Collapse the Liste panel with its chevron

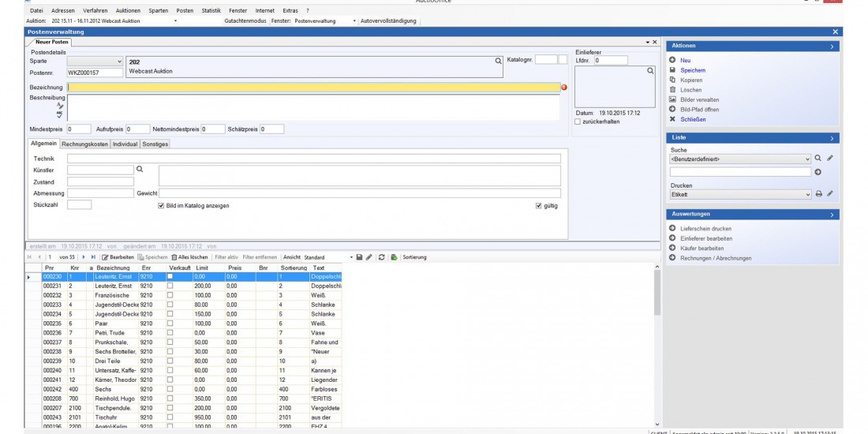[x=832, y=138]
